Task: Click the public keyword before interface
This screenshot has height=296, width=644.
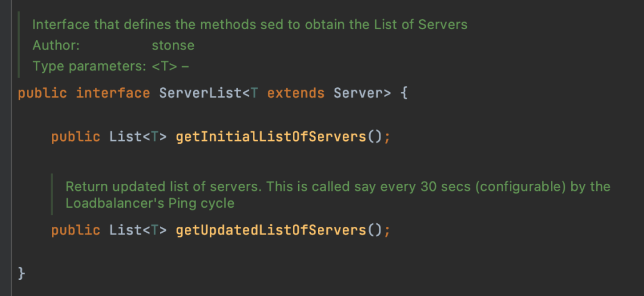Action: click(42, 93)
